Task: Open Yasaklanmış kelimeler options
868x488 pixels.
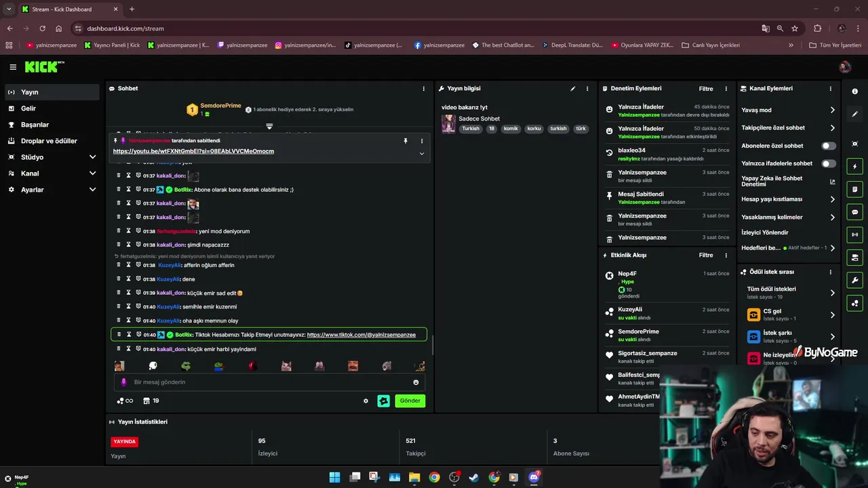Action: click(788, 218)
